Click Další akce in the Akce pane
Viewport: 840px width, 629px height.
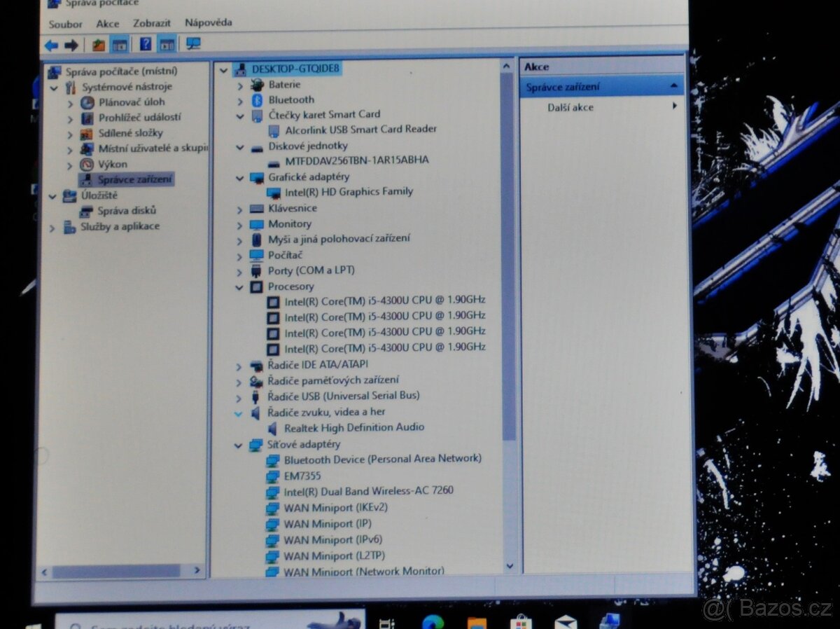(569, 107)
